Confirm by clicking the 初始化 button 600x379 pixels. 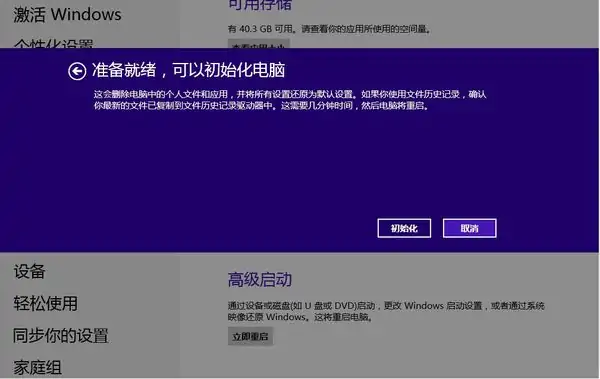tap(404, 228)
